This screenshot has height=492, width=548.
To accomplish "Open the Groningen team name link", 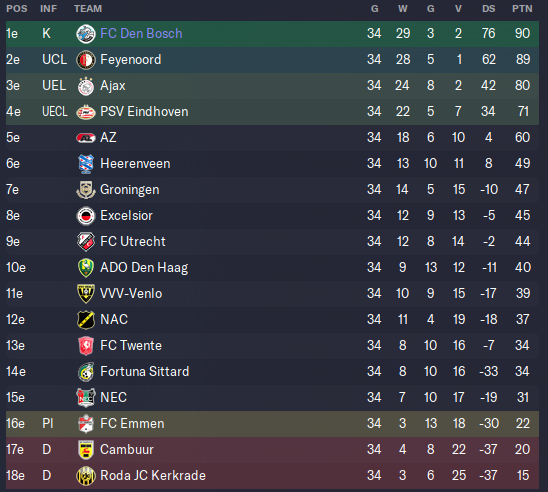I will (130, 189).
